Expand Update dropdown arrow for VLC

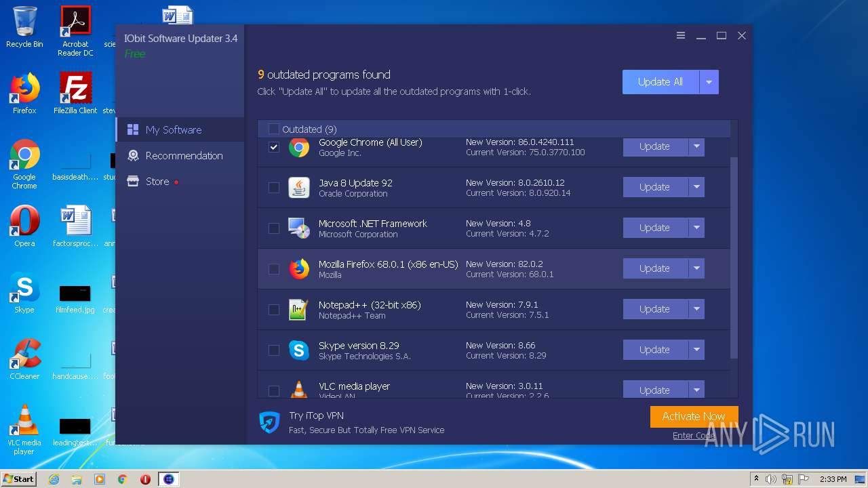pyautogui.click(x=696, y=390)
